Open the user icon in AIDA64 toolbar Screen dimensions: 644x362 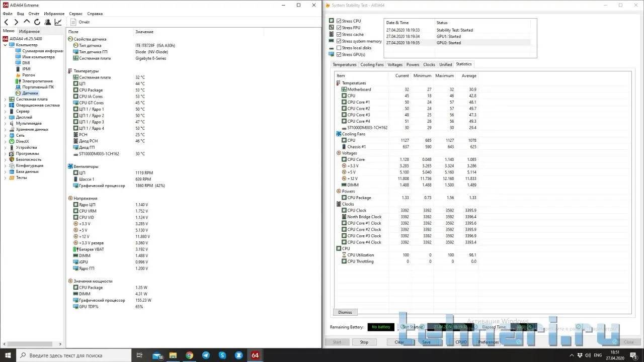coord(48,22)
